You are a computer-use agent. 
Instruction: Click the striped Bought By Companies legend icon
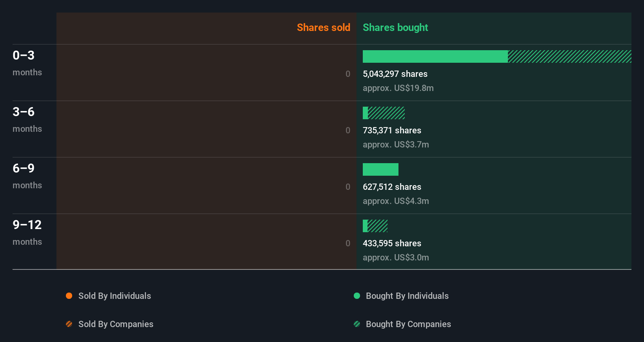[x=357, y=324]
